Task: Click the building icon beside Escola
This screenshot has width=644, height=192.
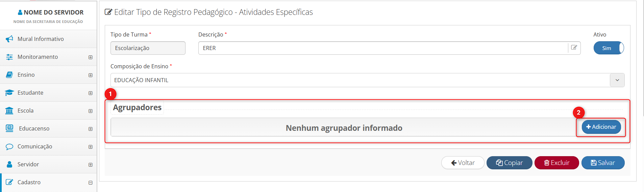Action: click(x=9, y=111)
